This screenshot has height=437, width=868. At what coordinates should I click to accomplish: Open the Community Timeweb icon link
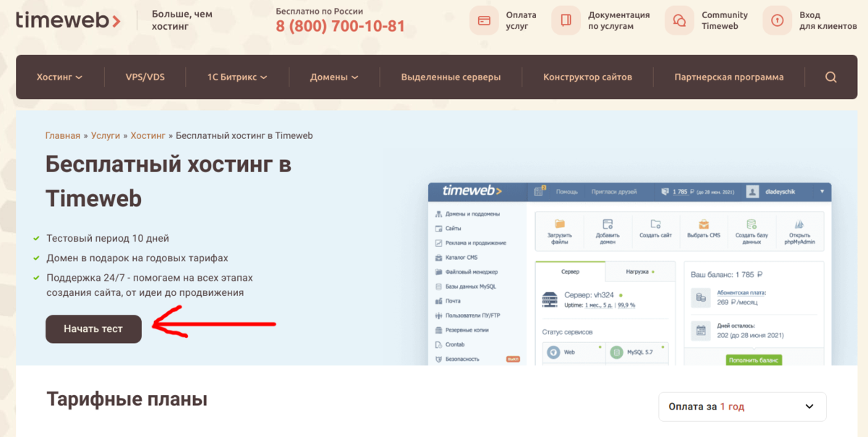[x=679, y=20]
